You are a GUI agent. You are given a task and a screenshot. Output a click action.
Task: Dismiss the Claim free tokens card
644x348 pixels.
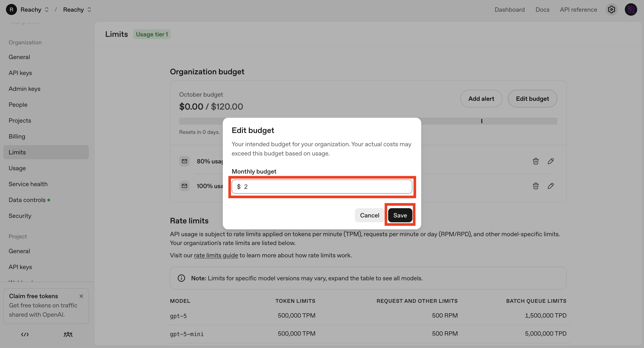[x=81, y=296]
